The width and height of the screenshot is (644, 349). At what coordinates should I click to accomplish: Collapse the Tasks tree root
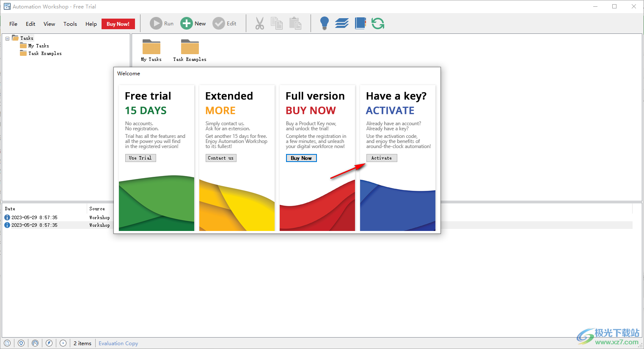7,38
